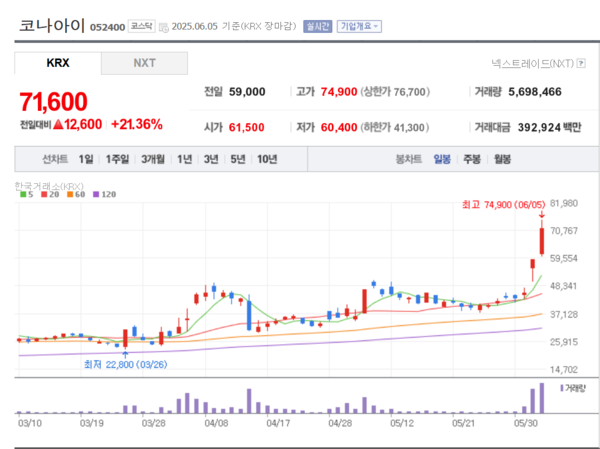Viewport: 600px width, 449px height.
Task: Click the change amount 12,600
Action: (83, 124)
